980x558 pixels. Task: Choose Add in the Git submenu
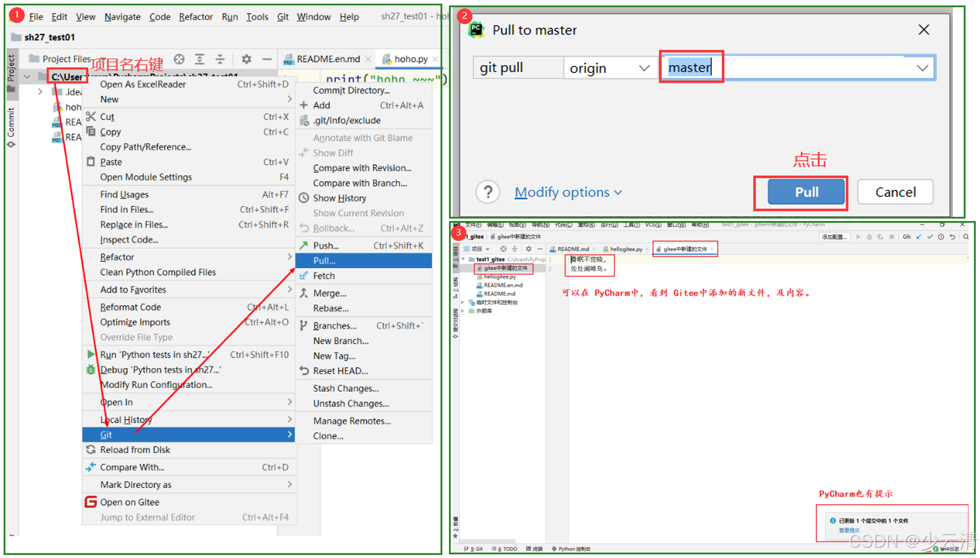click(x=364, y=105)
